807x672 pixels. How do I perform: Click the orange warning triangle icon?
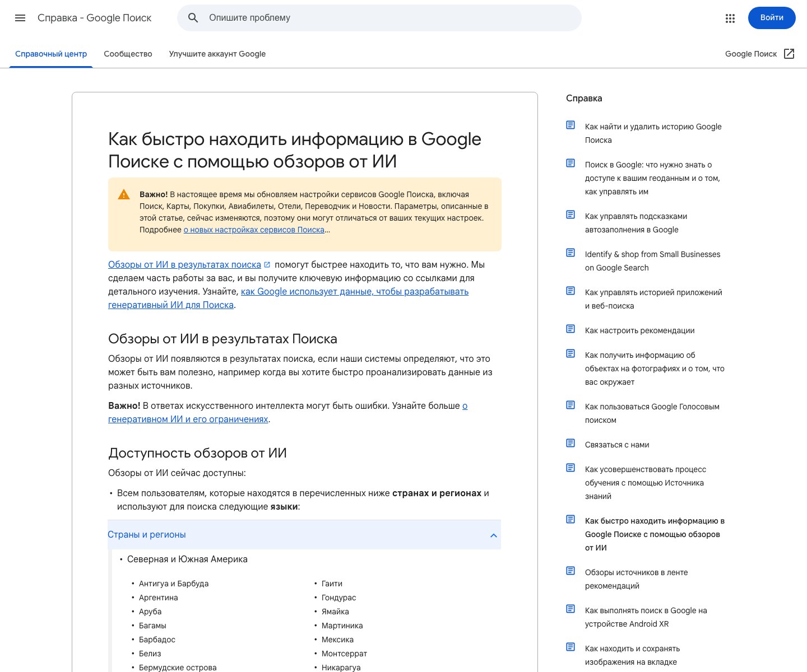[x=124, y=195]
